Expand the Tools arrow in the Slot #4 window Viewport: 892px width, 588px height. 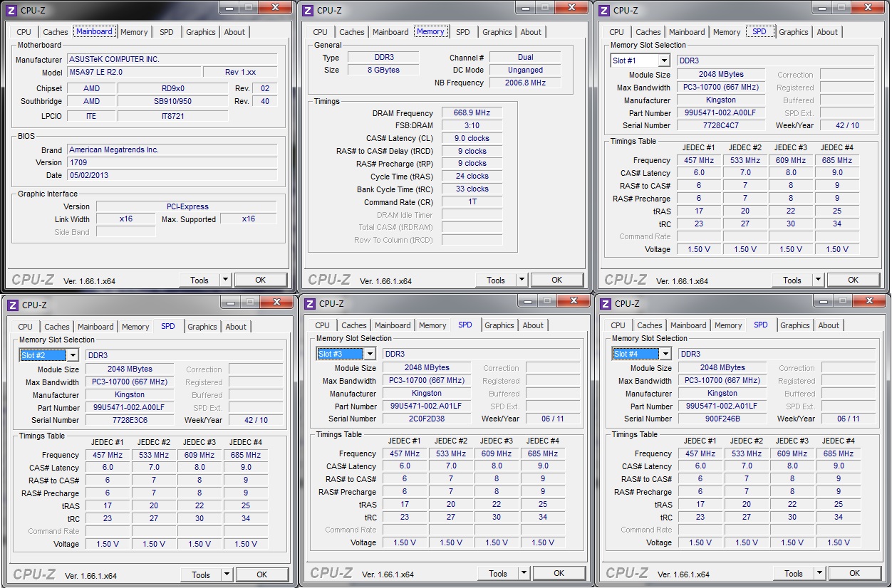point(820,573)
